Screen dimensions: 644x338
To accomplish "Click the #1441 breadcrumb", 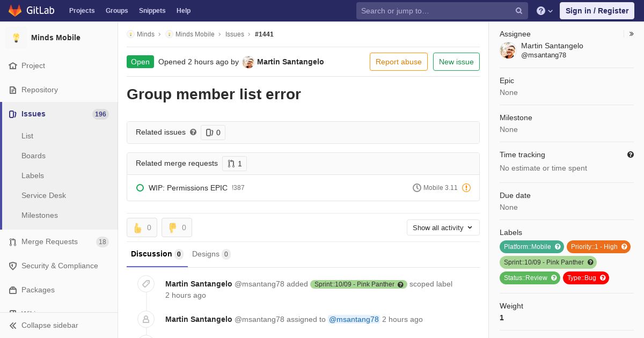I will click(264, 34).
